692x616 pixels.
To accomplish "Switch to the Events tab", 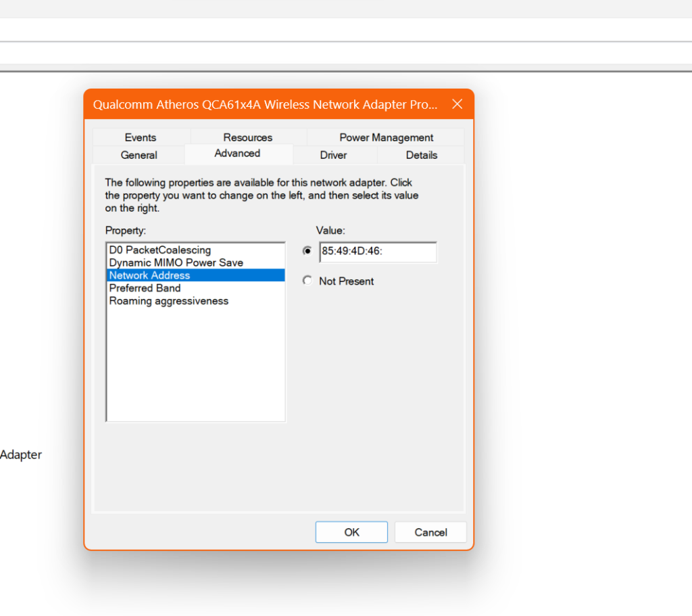I will coord(141,137).
